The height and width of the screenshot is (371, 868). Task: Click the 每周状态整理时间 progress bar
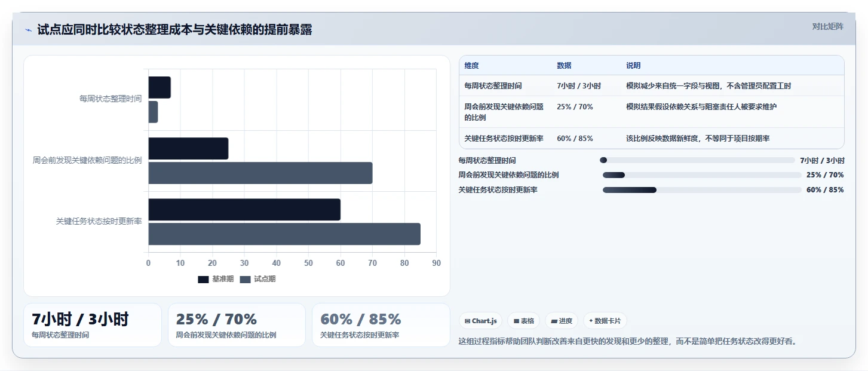tap(697, 160)
